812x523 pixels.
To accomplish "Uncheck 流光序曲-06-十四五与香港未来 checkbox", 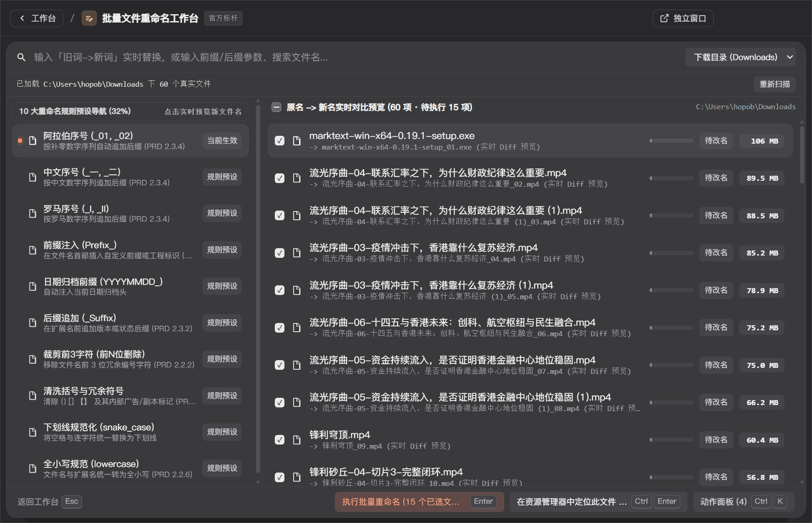I will (x=279, y=328).
